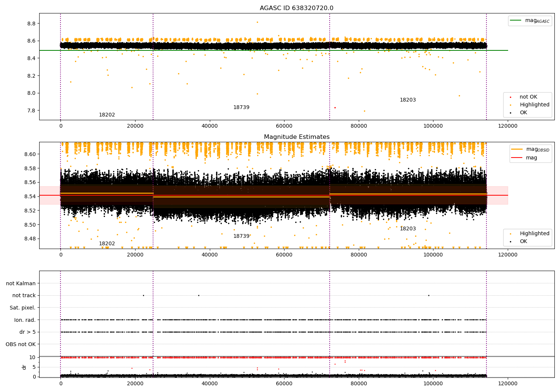Select the red 'mag' legend entry in middle plot
560x392 pixels.
pyautogui.click(x=525, y=158)
